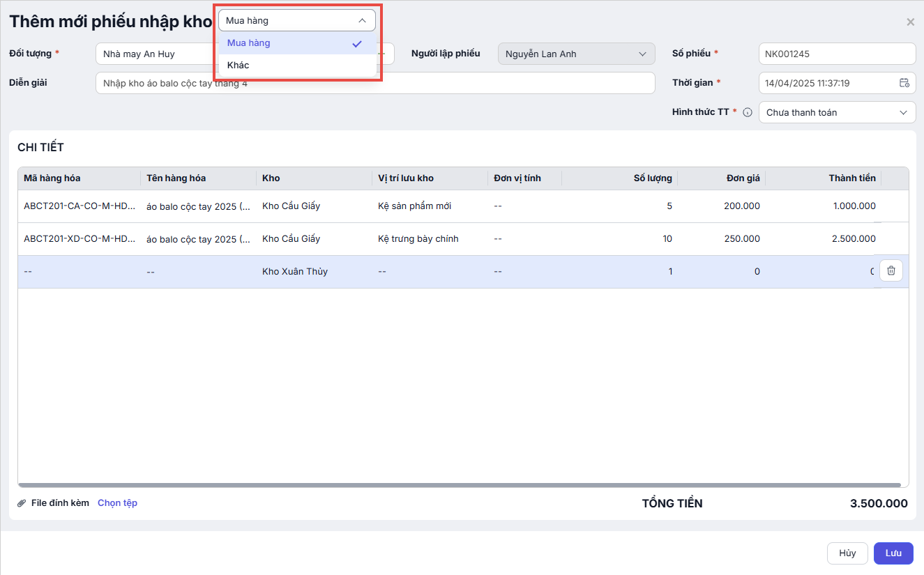Focus the Số phiếu field containing NK001245
Image resolution: width=924 pixels, height=575 pixels.
click(x=837, y=54)
